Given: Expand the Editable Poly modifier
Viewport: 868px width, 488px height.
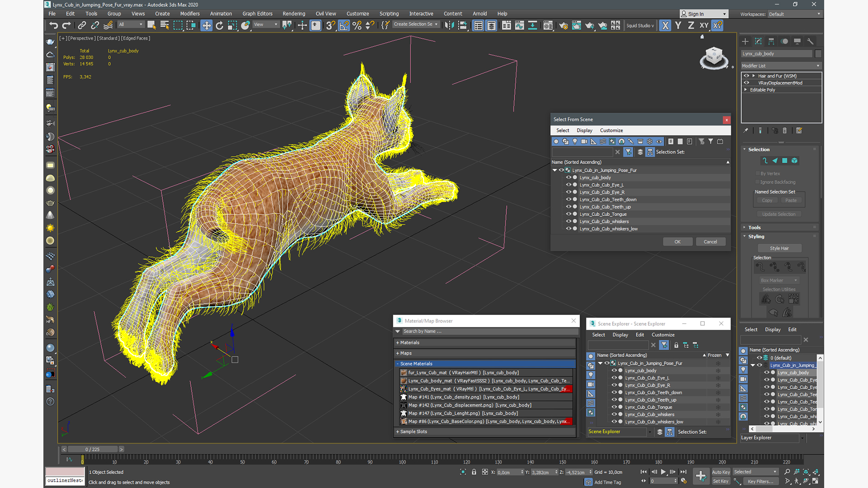Looking at the screenshot, I should (745, 90).
